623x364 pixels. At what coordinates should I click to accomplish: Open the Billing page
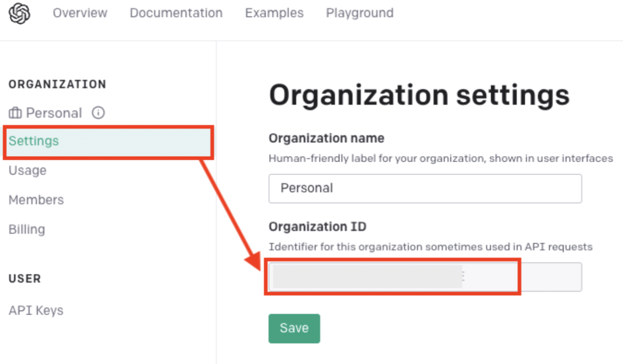[26, 229]
